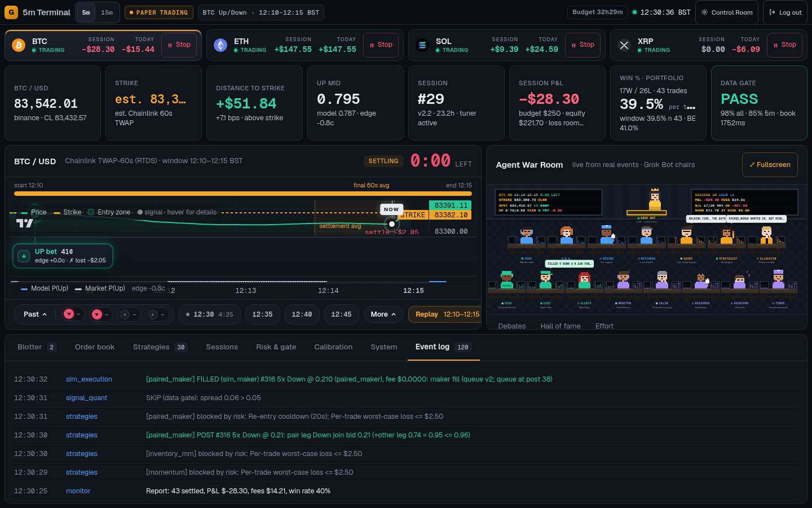Click the first red past-window result dot
Viewport: 812px width, 508px height.
pos(69,314)
